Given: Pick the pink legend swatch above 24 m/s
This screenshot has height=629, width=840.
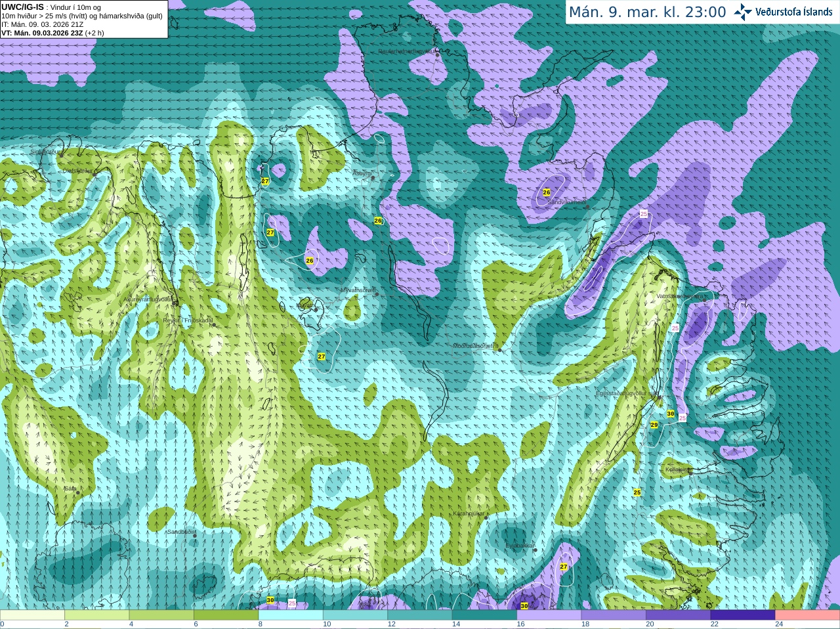Looking at the screenshot, I should click(x=808, y=615).
